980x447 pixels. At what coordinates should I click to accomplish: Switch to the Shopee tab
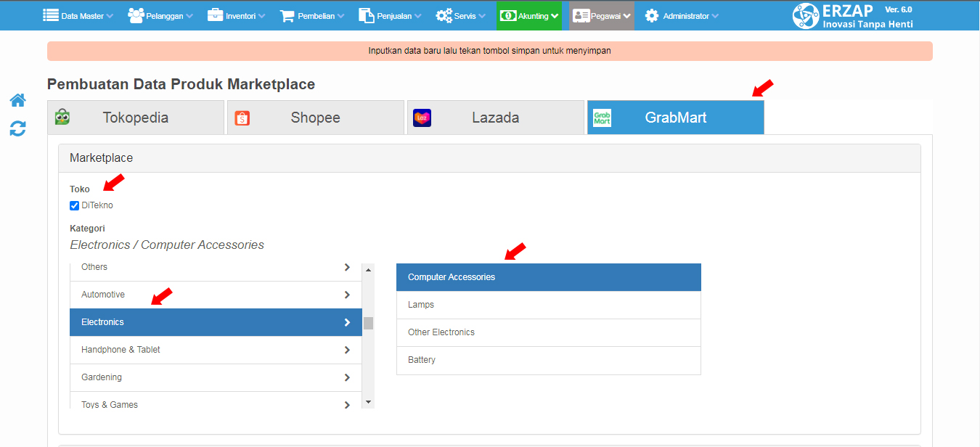coord(316,118)
